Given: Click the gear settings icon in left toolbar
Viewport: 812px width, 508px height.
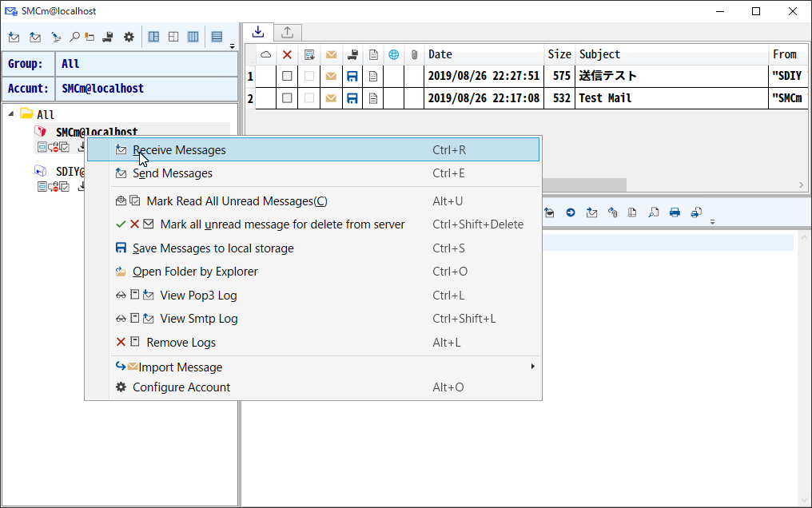Looking at the screenshot, I should pyautogui.click(x=129, y=37).
